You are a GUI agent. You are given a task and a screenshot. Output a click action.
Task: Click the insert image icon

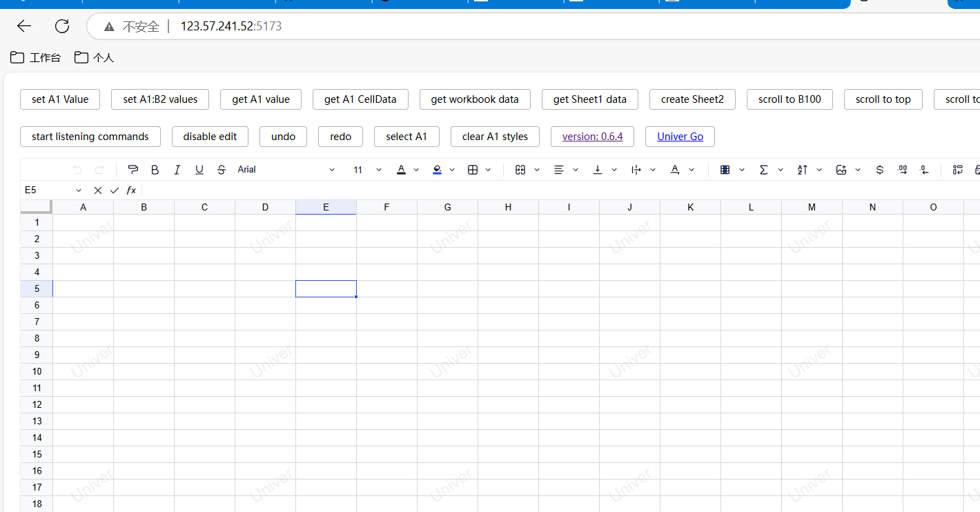tap(841, 170)
